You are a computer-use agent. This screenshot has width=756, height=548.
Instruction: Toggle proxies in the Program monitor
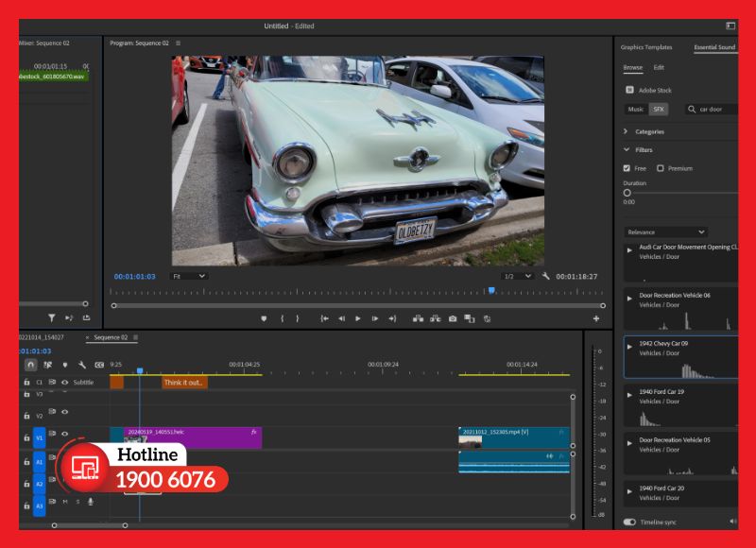[487, 318]
